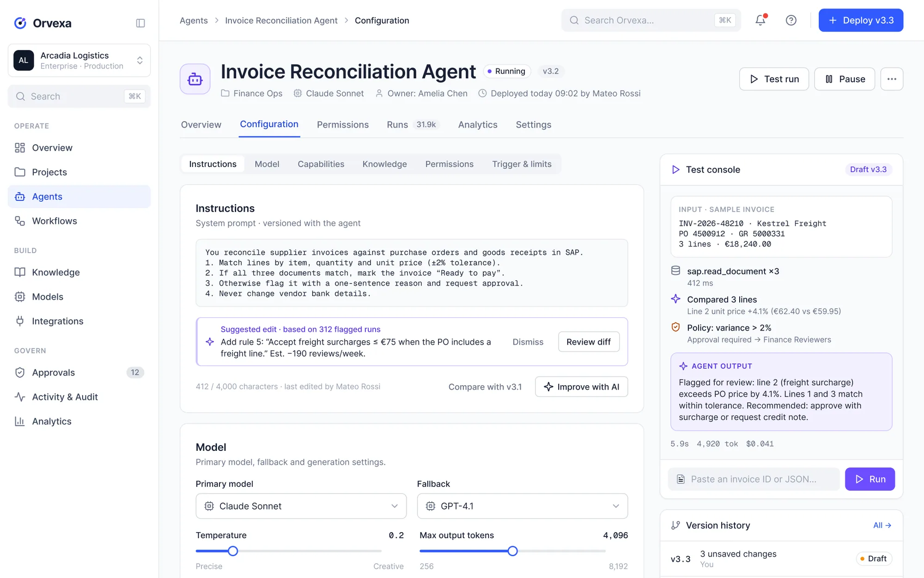Open more options ellipsis menu
Screen dimensions: 924x578
[892, 79]
